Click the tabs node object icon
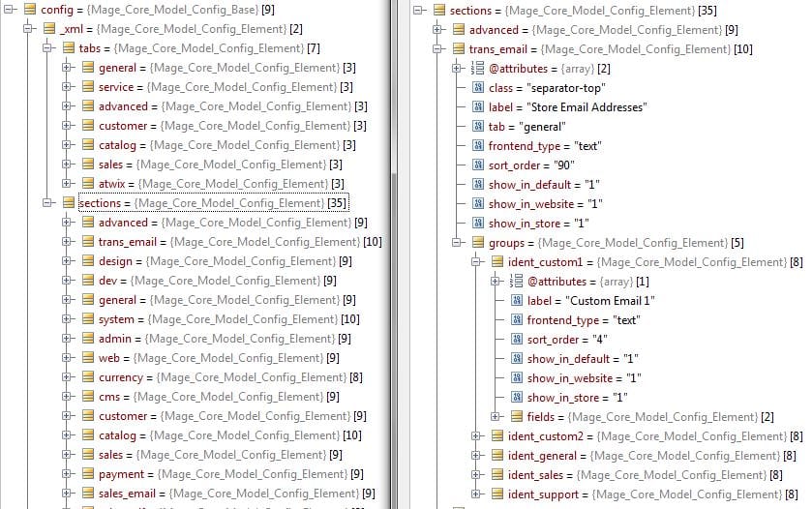Viewport: 812px width, 509px height. (69, 48)
